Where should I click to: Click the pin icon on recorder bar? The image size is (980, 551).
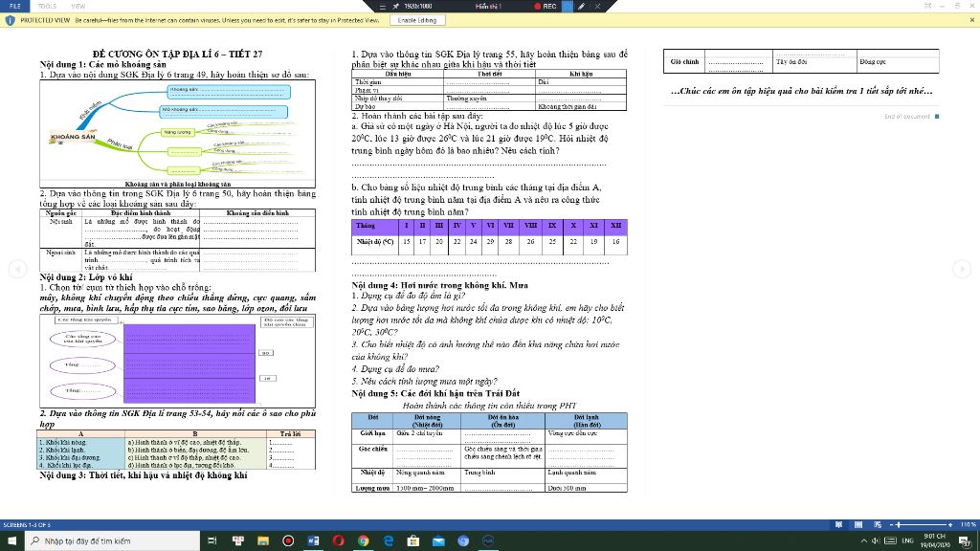[x=395, y=7]
